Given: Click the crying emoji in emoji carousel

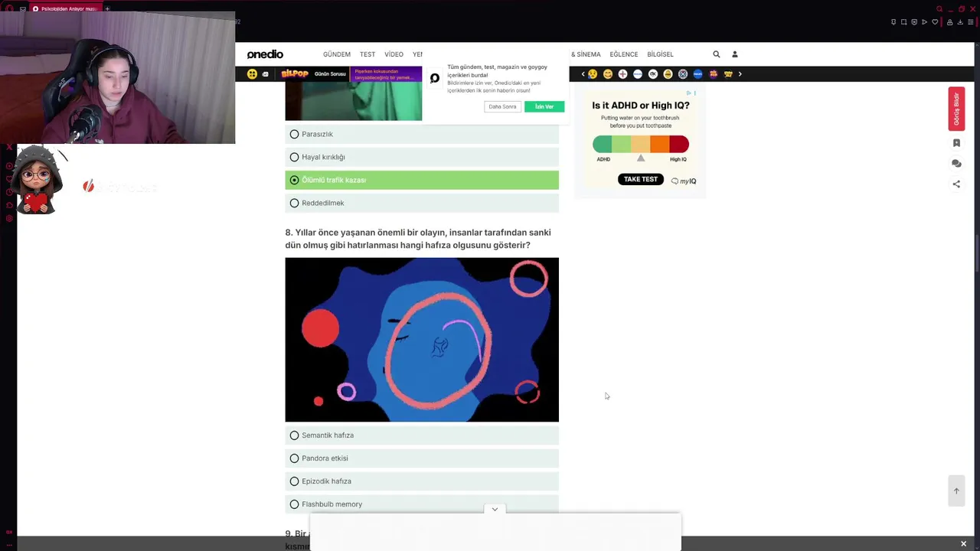Looking at the screenshot, I should point(593,74).
